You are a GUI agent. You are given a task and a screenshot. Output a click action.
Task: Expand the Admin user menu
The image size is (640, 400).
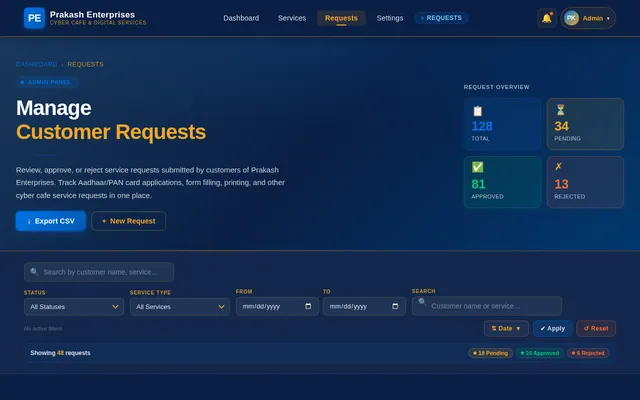[x=588, y=18]
